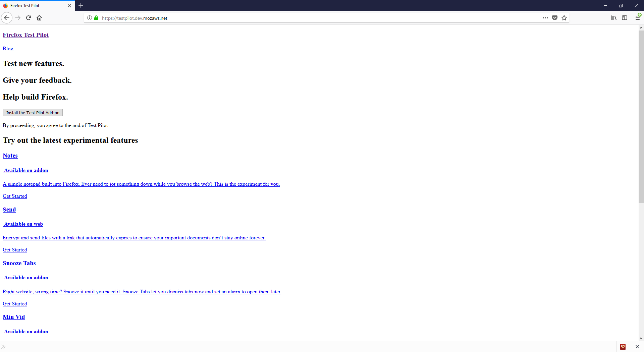Screen dimensions: 644x352
Task: Go back to the previous page
Action: tap(7, 18)
